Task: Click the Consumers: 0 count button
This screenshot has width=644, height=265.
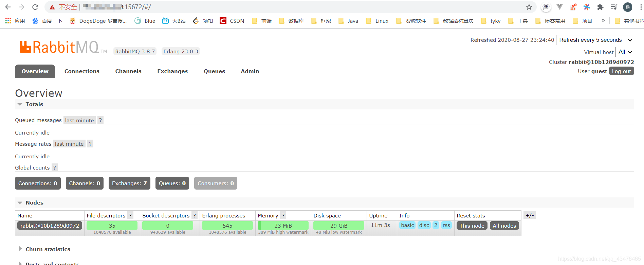Action: (x=216, y=183)
